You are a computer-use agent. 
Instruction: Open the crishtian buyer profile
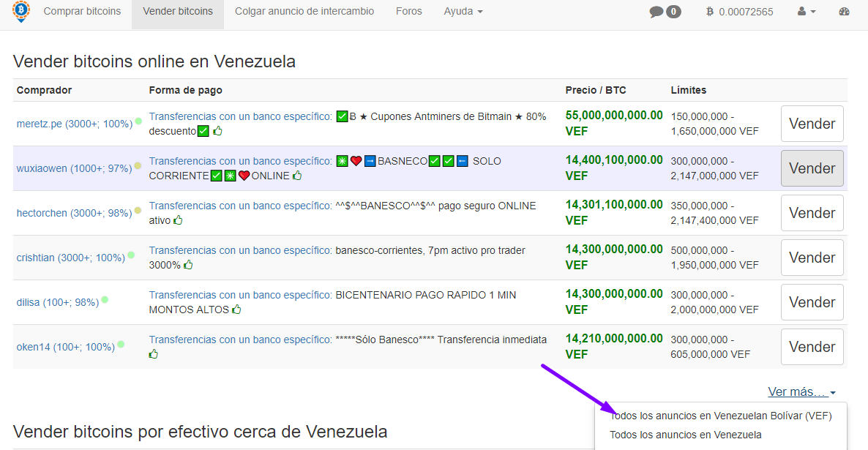click(71, 258)
